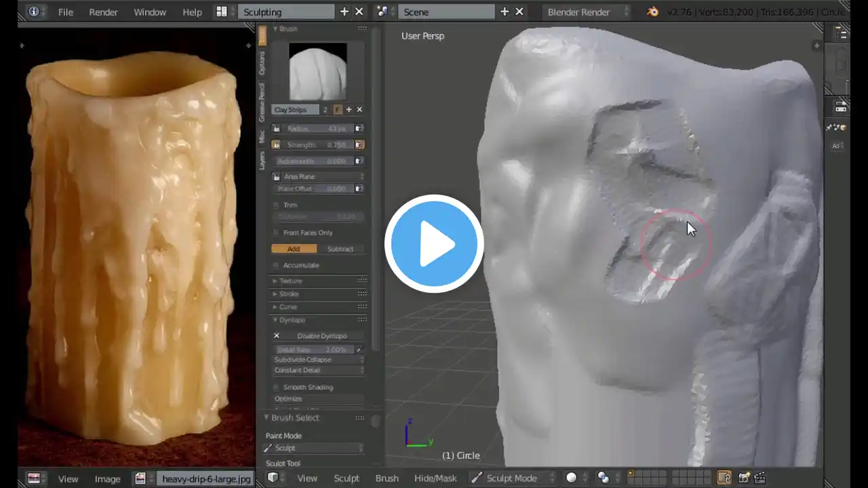This screenshot has height=488, width=868.
Task: Select the white matcap sphere icon in viewport footer
Action: (571, 477)
